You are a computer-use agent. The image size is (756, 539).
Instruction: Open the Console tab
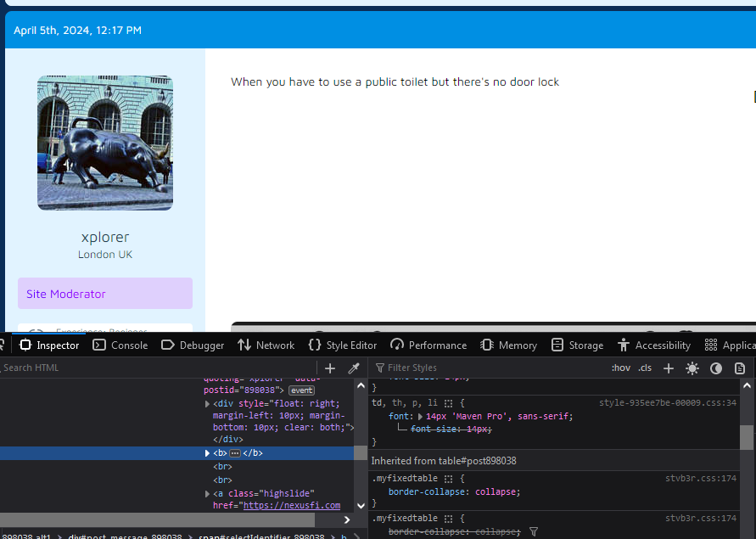pyautogui.click(x=120, y=345)
